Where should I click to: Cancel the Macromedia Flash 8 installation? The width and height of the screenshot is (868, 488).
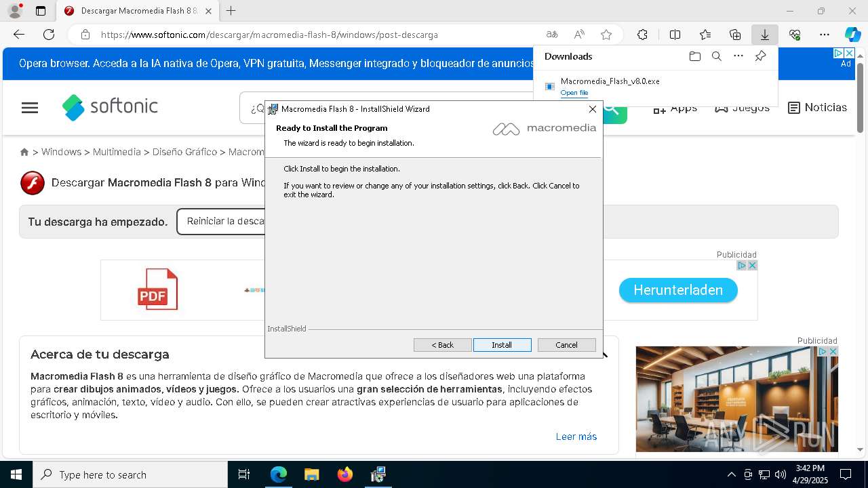pyautogui.click(x=566, y=345)
